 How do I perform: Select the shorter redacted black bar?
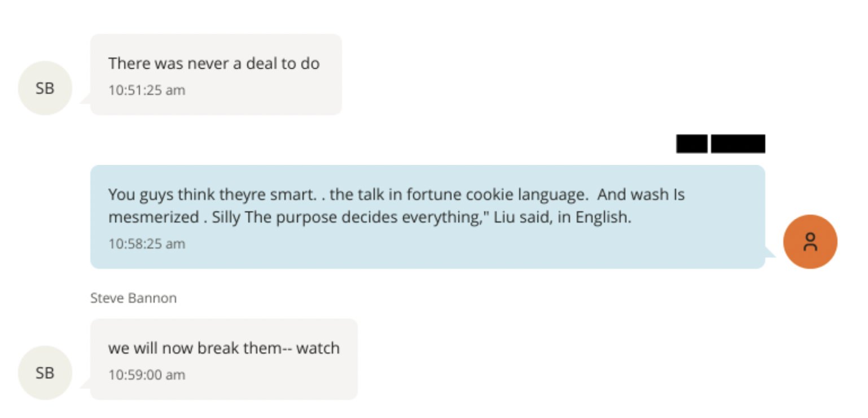691,144
